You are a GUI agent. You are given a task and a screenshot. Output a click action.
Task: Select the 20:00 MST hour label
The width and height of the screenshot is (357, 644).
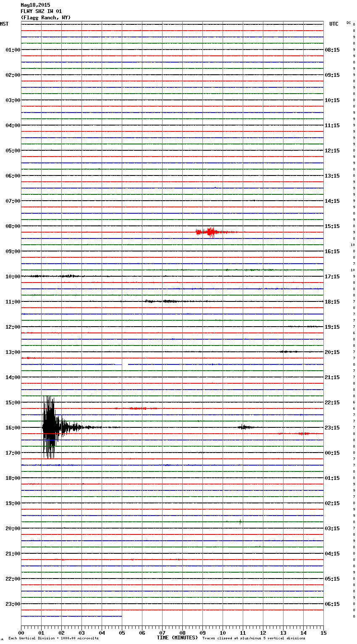tap(13, 529)
